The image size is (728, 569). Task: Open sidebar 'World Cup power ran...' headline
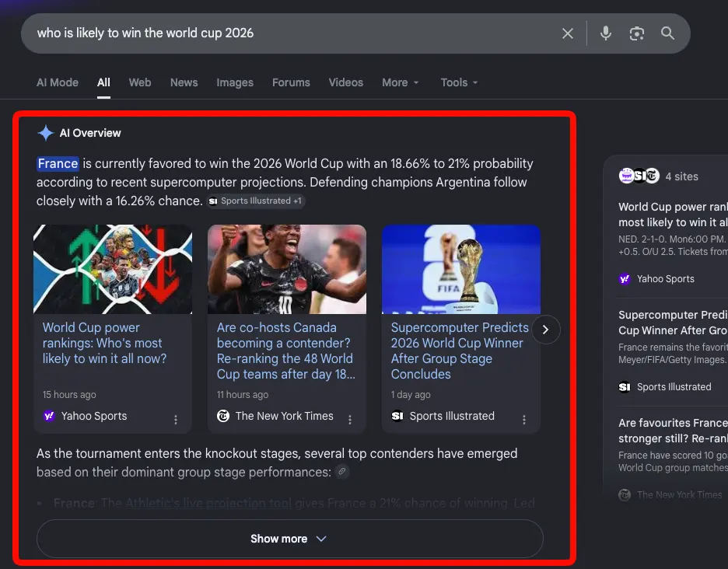pyautogui.click(x=674, y=215)
